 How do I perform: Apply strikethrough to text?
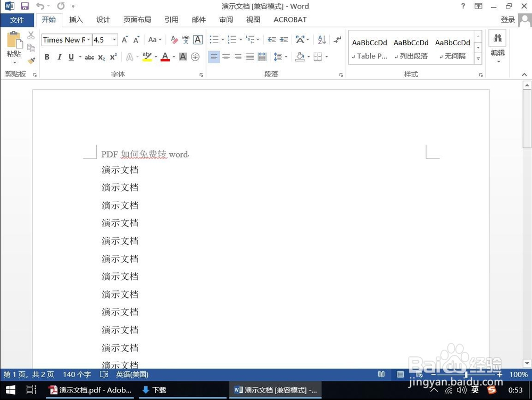89,57
